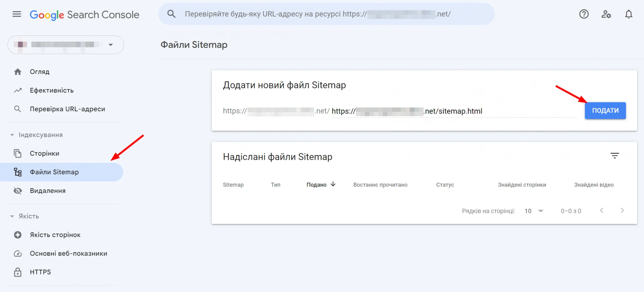
Task: Collapse the Якість section
Action: click(12, 216)
